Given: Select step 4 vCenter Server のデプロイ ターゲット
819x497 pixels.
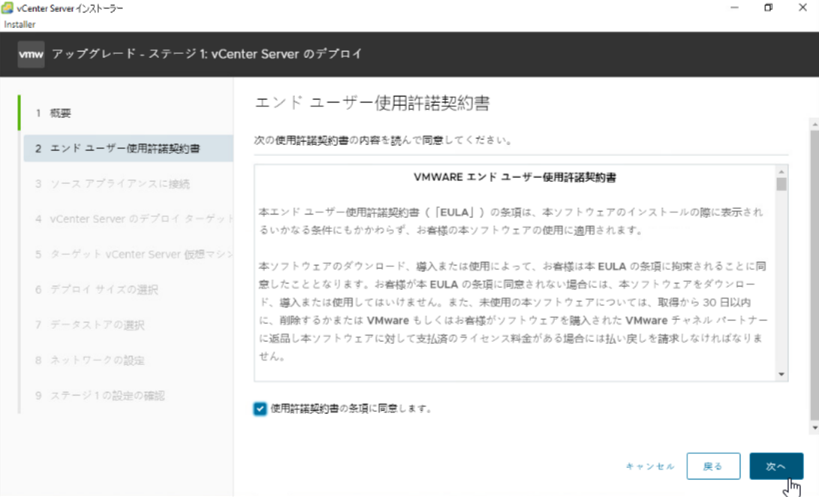Looking at the screenshot, I should (x=128, y=219).
